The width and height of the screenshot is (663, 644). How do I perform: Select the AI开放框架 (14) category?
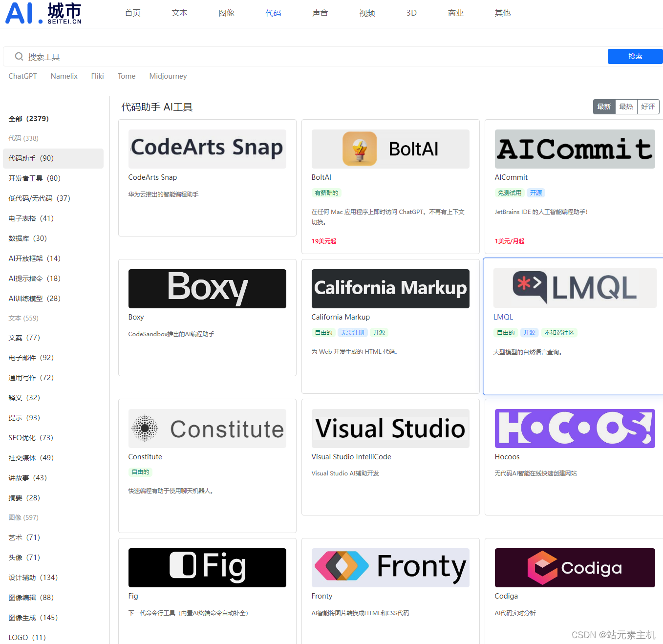[x=34, y=258]
